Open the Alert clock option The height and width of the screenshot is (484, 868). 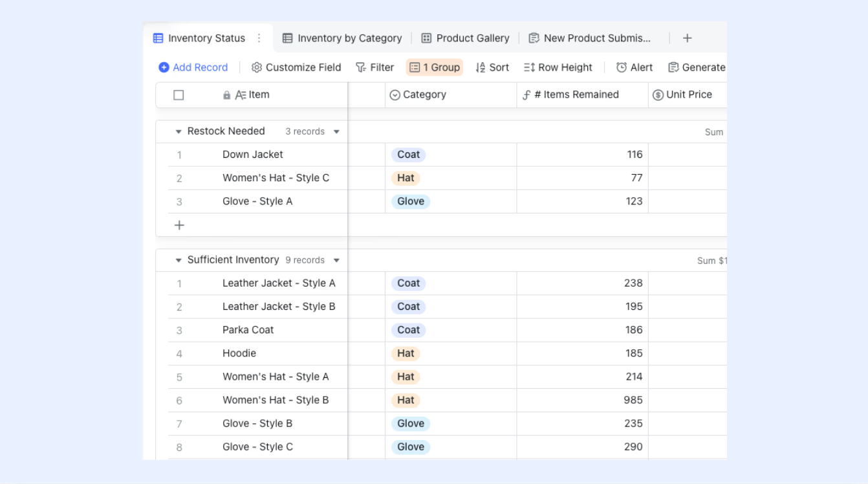coord(635,67)
